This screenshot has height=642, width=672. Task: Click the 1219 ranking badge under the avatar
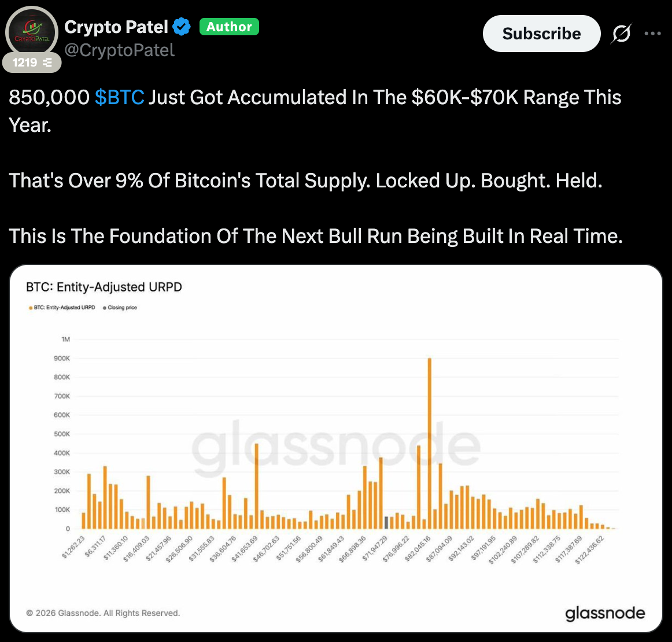(x=32, y=62)
